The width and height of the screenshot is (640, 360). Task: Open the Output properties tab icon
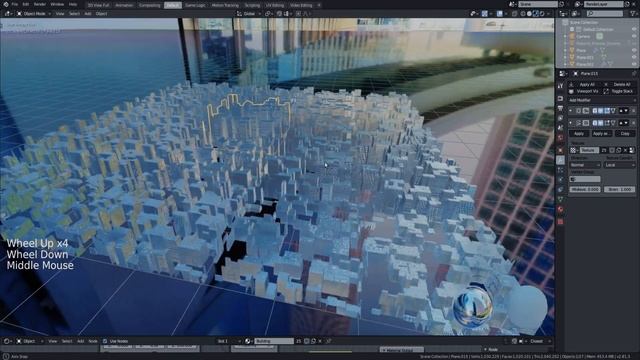[560, 108]
